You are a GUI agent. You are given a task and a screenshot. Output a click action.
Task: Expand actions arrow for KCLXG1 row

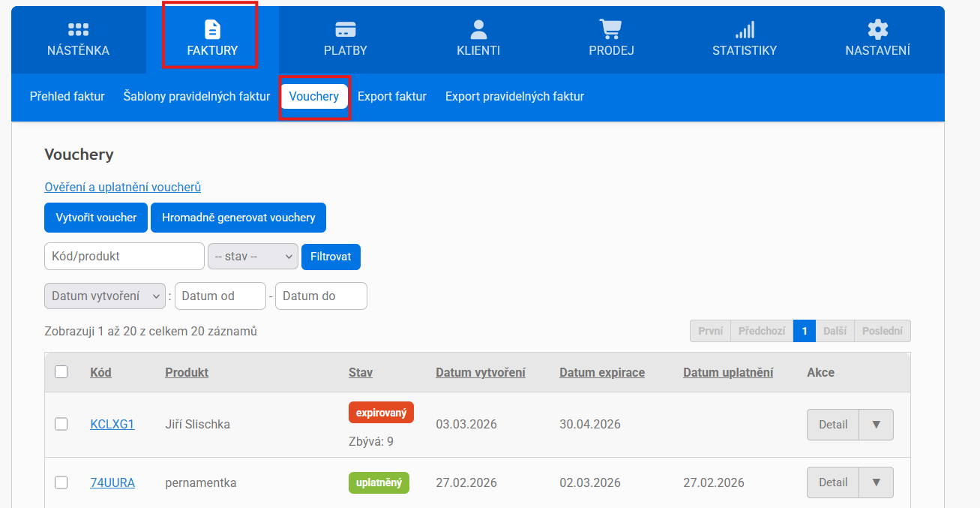[x=876, y=424]
